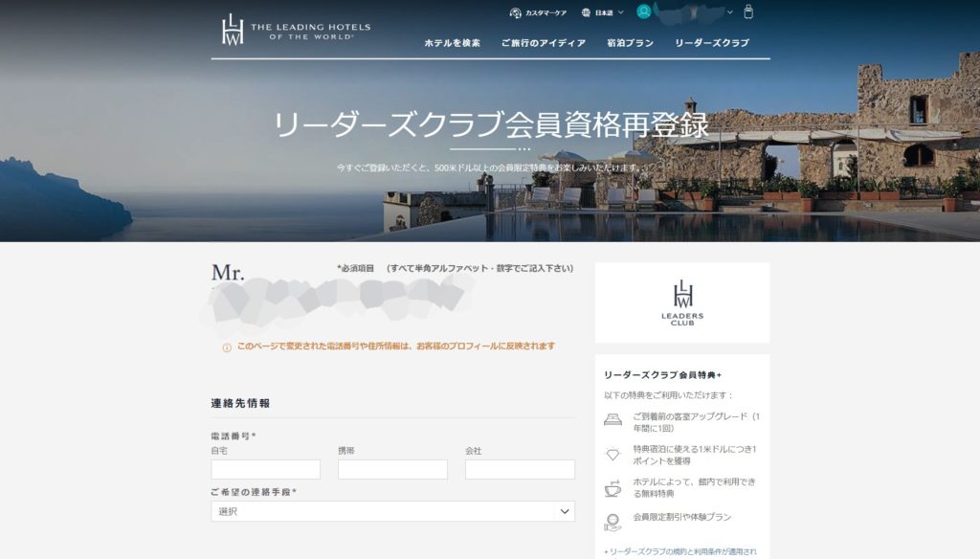Click the teal user profile avatar
Screen dimensions: 980x559
point(644,11)
